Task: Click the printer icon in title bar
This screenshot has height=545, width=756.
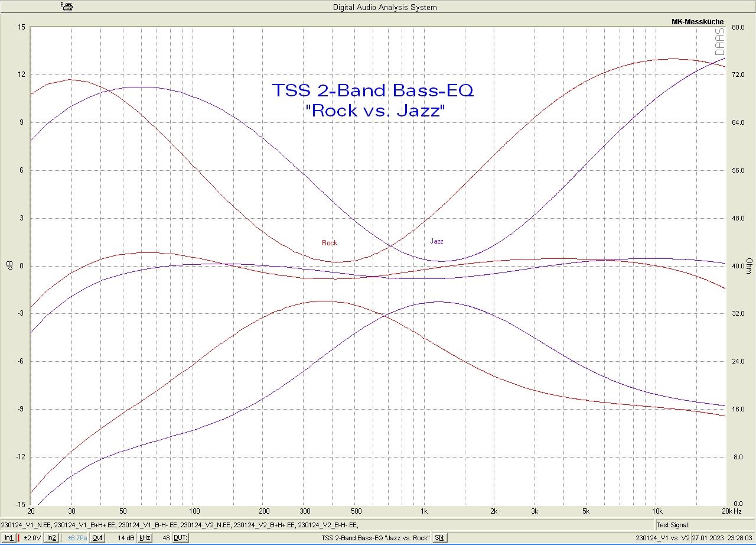Action: (67, 7)
